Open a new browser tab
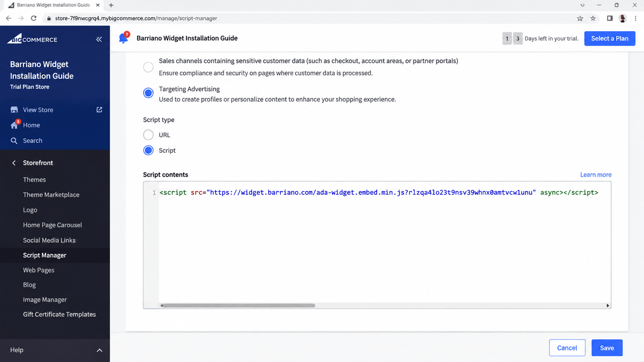The height and width of the screenshot is (362, 644). point(111,5)
